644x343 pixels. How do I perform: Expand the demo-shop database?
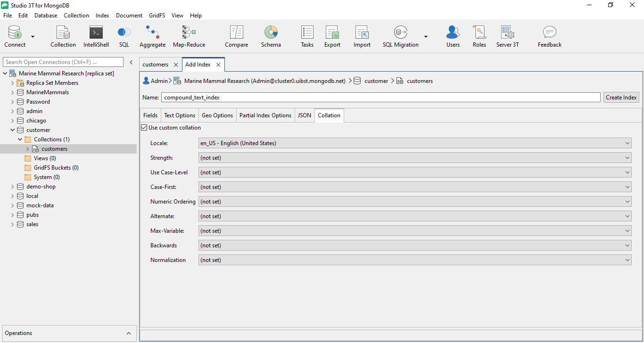[12, 186]
